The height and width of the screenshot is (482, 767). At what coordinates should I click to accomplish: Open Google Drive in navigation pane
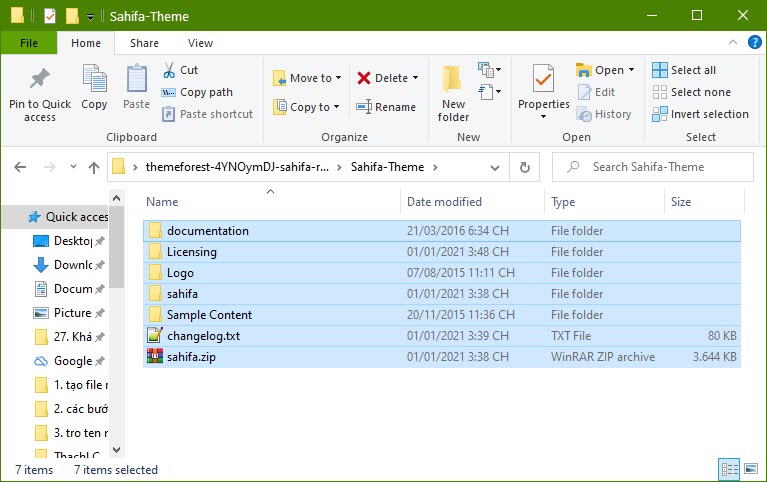(68, 361)
